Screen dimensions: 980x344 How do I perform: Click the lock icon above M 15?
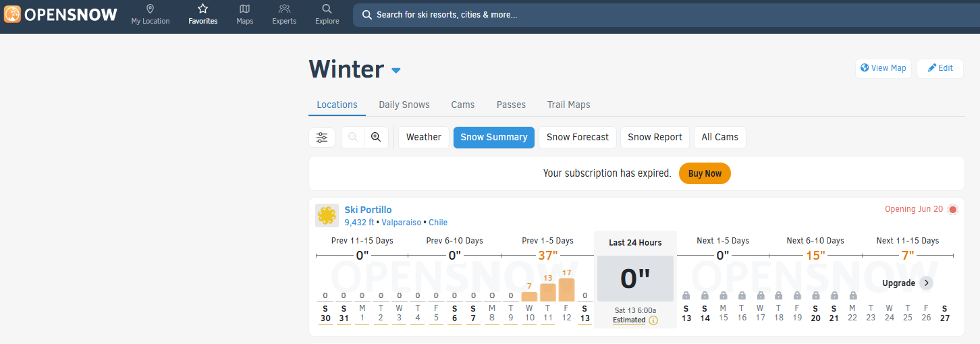tap(724, 295)
